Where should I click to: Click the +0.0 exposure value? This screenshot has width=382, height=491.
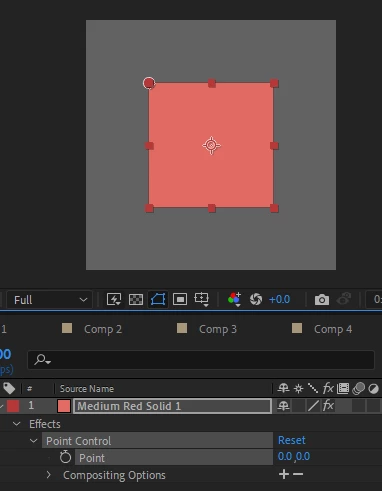pos(279,300)
